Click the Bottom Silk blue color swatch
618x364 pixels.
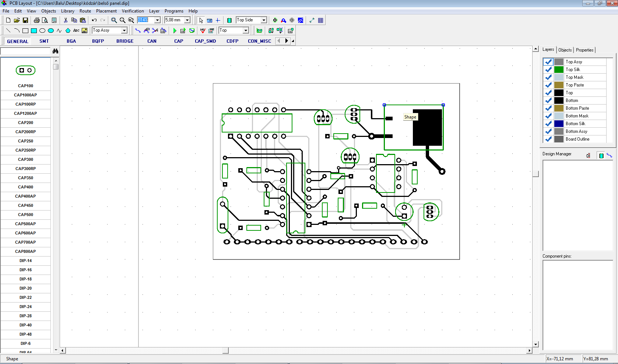[x=559, y=124]
